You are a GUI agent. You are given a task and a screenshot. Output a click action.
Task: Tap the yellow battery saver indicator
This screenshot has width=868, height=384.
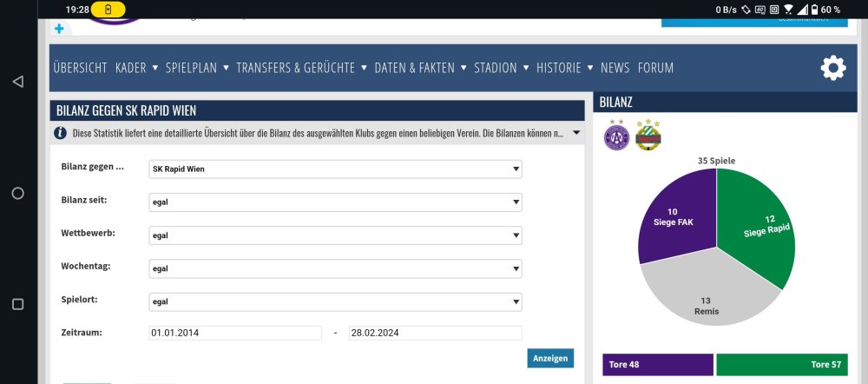pos(108,10)
